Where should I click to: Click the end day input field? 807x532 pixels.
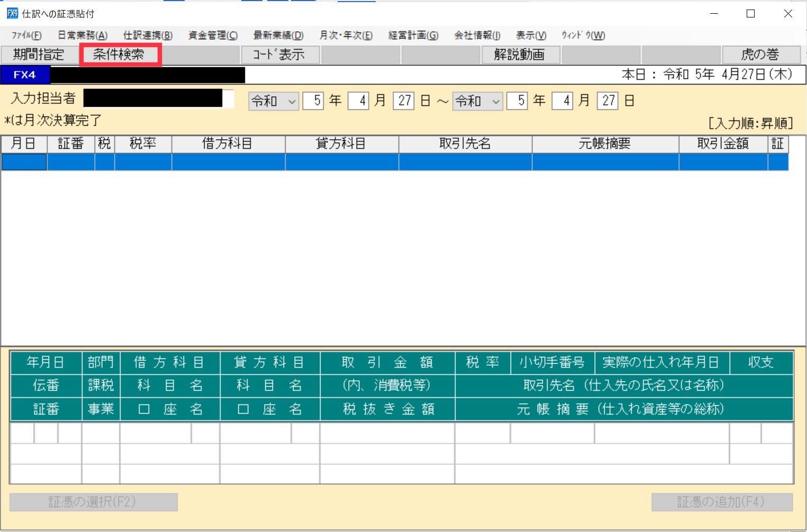[x=607, y=101]
